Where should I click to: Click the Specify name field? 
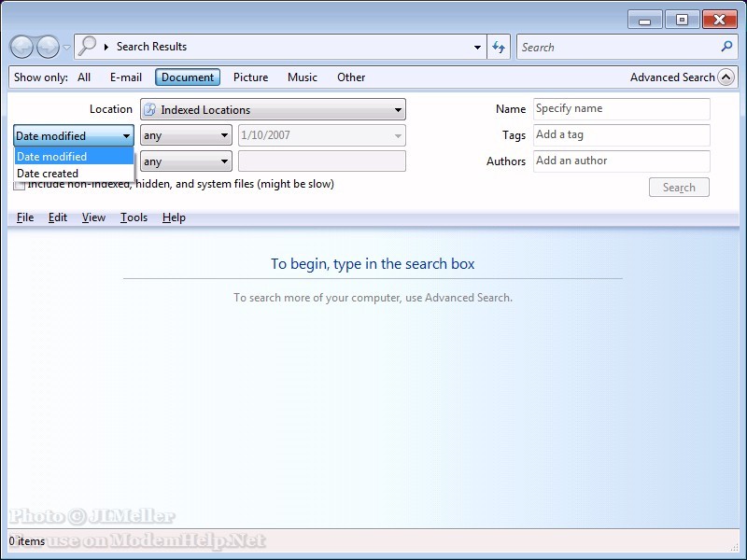click(x=622, y=109)
